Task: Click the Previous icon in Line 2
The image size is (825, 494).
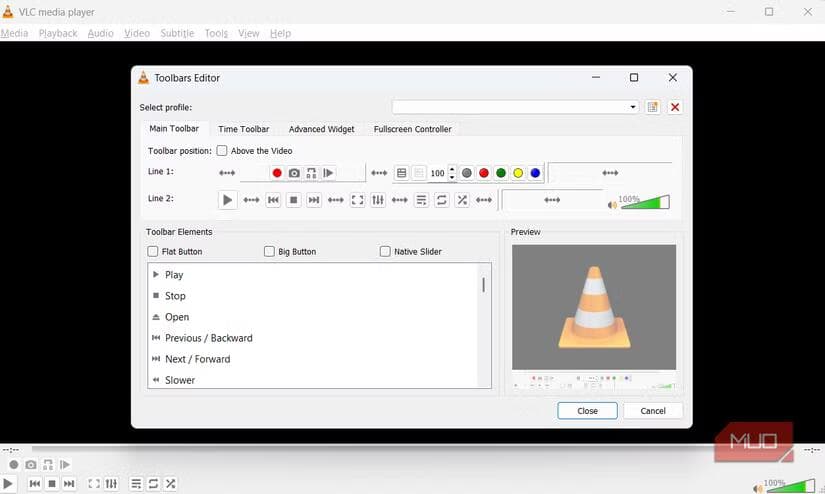Action: tap(273, 200)
